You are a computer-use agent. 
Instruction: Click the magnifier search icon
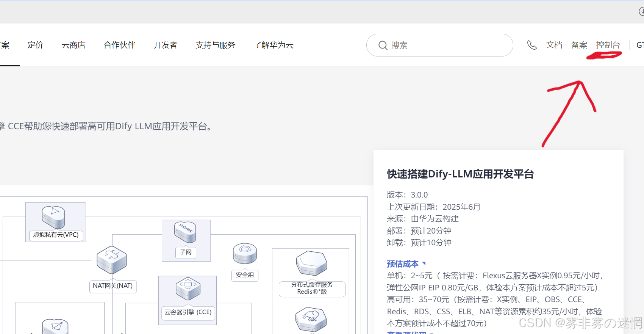point(383,45)
